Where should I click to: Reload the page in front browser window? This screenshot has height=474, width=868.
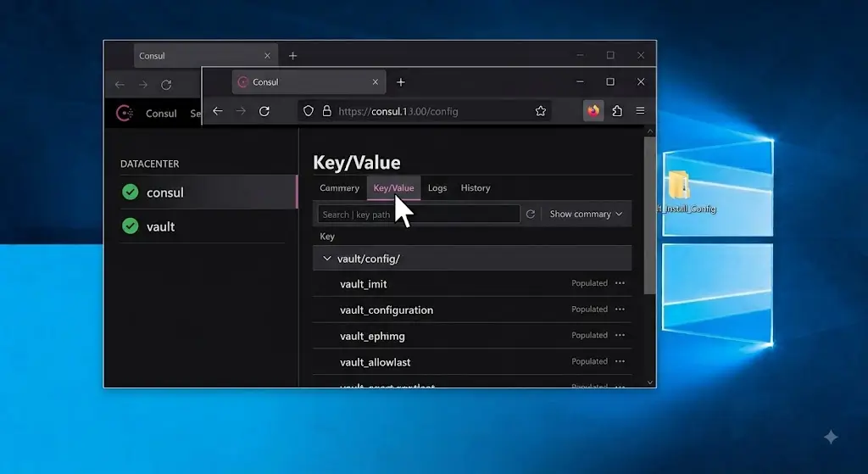264,111
